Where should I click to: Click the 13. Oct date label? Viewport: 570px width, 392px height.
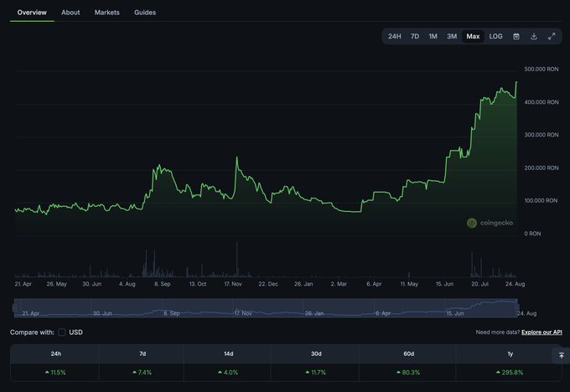pyautogui.click(x=198, y=284)
